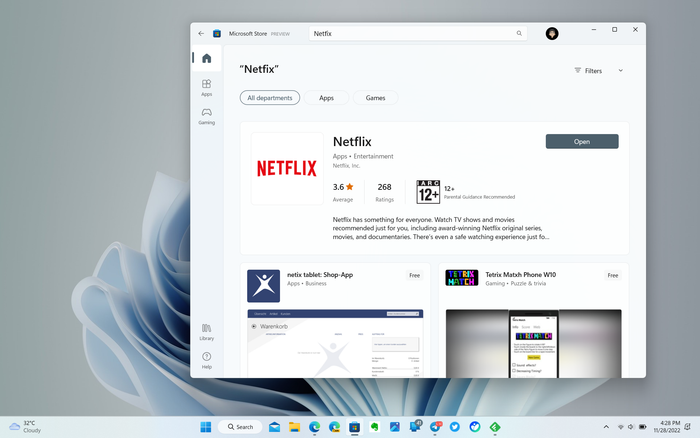
Task: Open Library in the sidebar
Action: pyautogui.click(x=206, y=332)
